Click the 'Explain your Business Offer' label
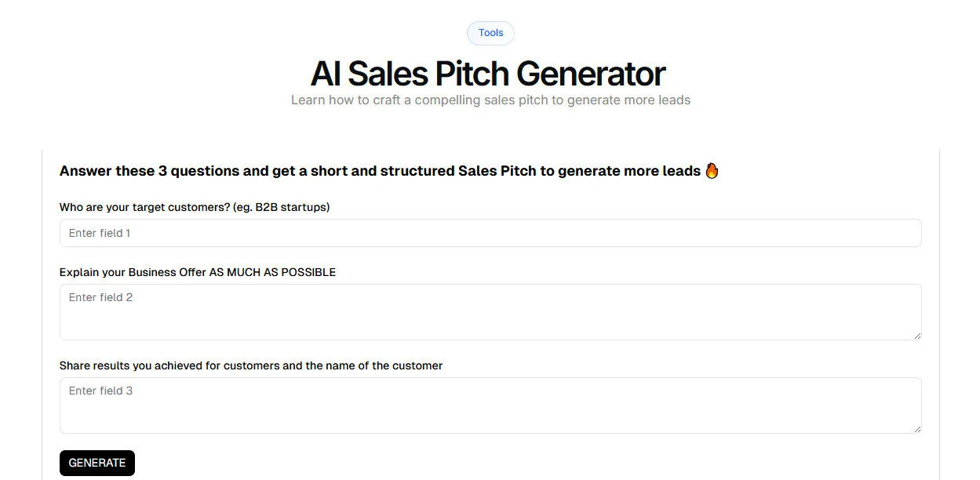Viewport: 980px width, 480px height. click(197, 272)
